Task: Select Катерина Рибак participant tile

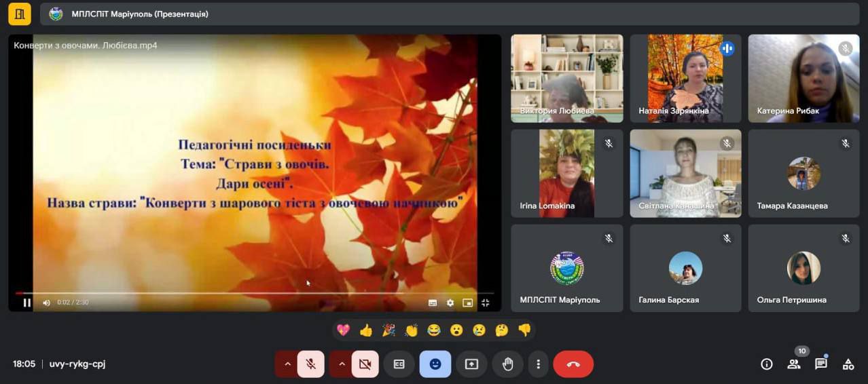Action: 803,79
